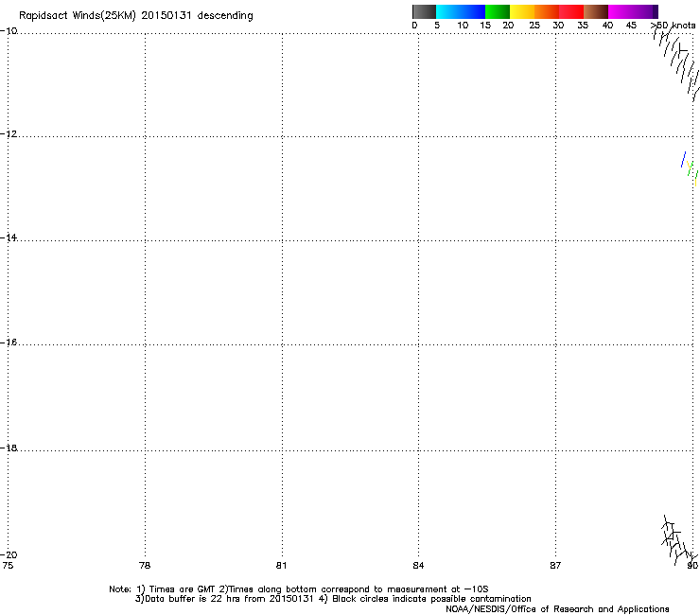The height and width of the screenshot is (615, 700).
Task: Click the black wind barb cluster near -20 latitude
Action: pos(677,540)
